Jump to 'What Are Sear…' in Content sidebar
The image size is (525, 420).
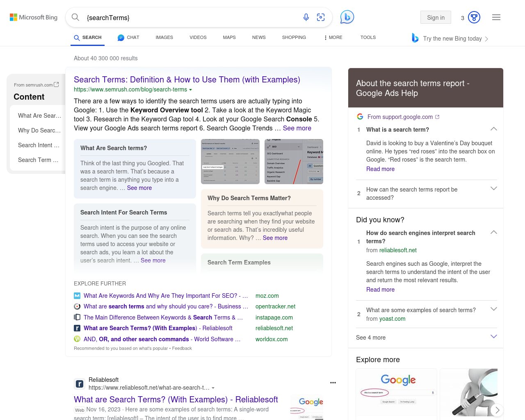pyautogui.click(x=39, y=116)
